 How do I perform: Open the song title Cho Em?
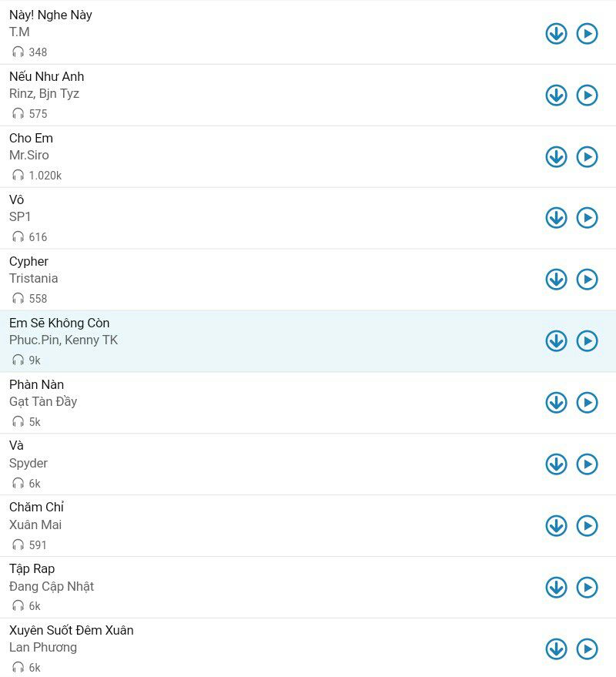(x=31, y=138)
